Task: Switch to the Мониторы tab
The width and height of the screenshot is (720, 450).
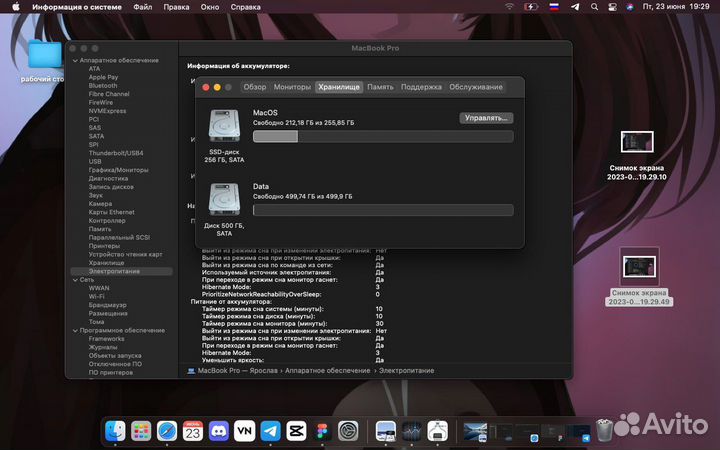Action: pyautogui.click(x=292, y=87)
